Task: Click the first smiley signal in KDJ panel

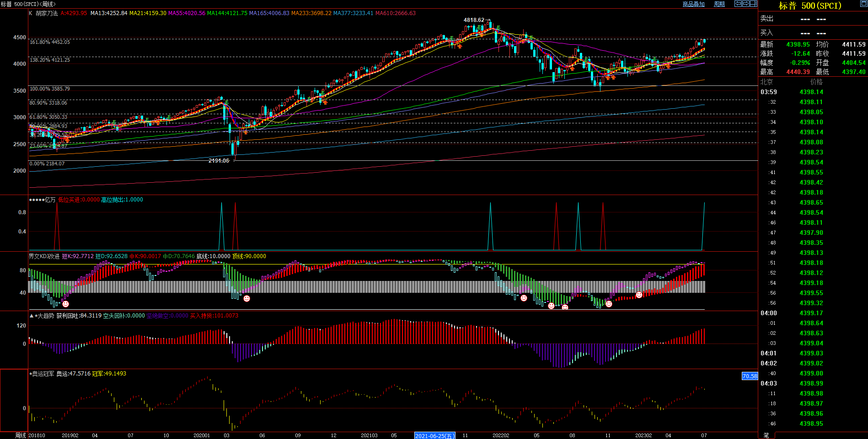Action: pyautogui.click(x=65, y=304)
